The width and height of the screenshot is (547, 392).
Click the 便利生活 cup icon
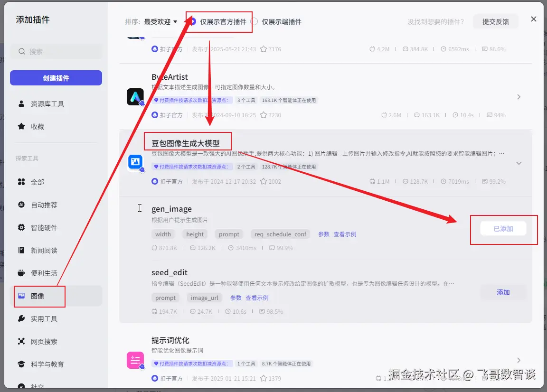[x=21, y=273]
